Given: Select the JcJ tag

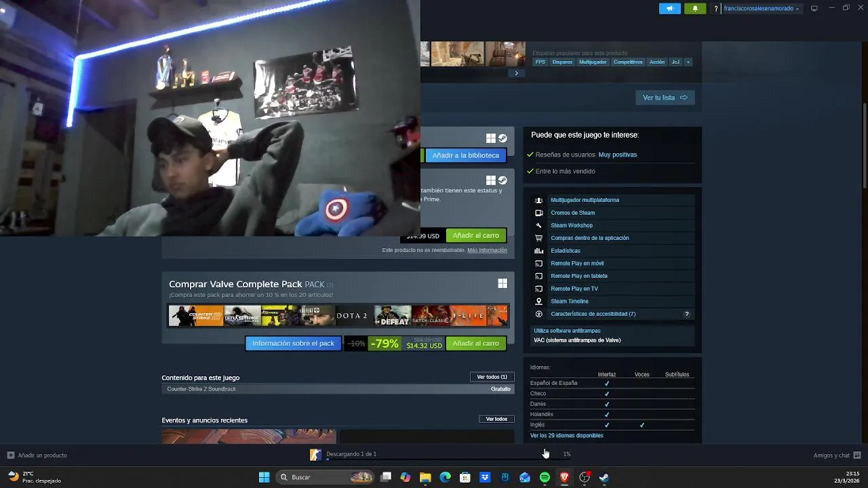Looking at the screenshot, I should click(675, 62).
